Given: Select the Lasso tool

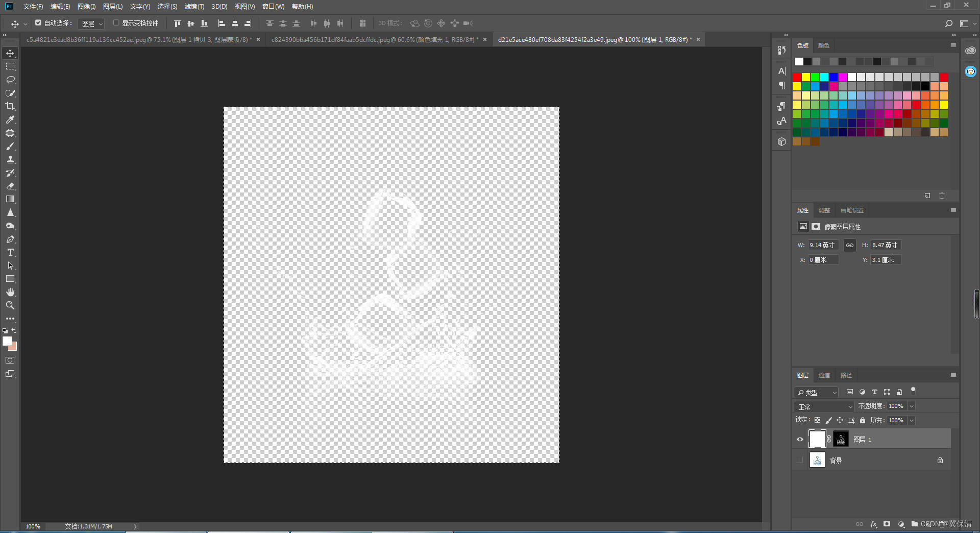Looking at the screenshot, I should (x=10, y=80).
